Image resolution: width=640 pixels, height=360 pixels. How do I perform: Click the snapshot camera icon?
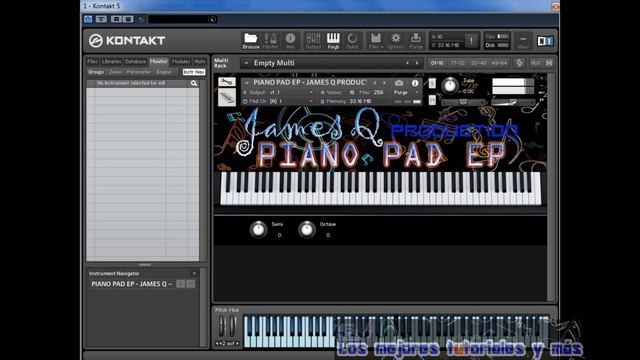coord(399,83)
